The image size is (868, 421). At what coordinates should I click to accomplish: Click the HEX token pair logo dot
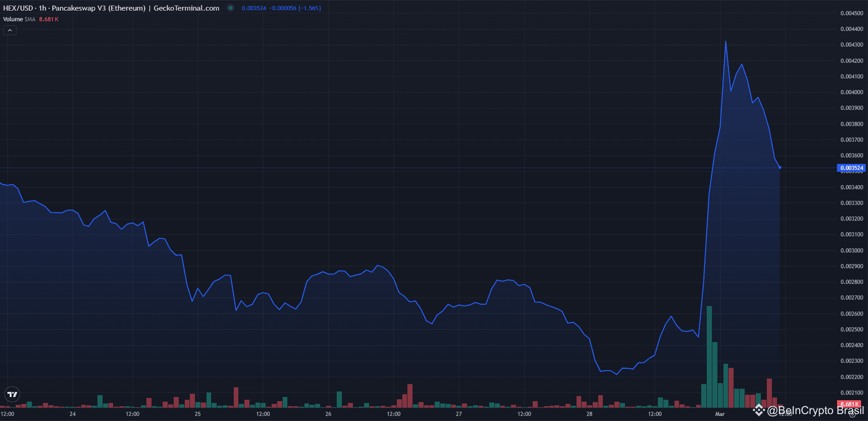pyautogui.click(x=230, y=8)
